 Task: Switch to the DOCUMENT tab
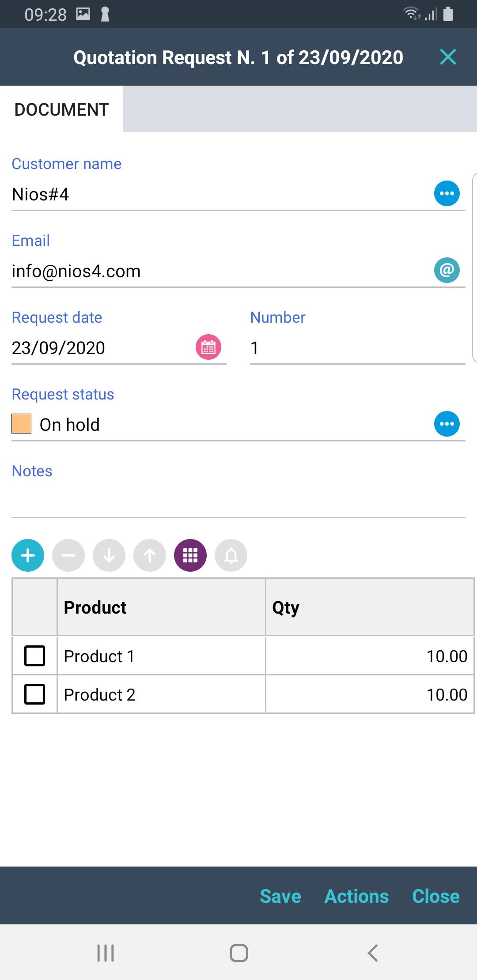click(61, 109)
